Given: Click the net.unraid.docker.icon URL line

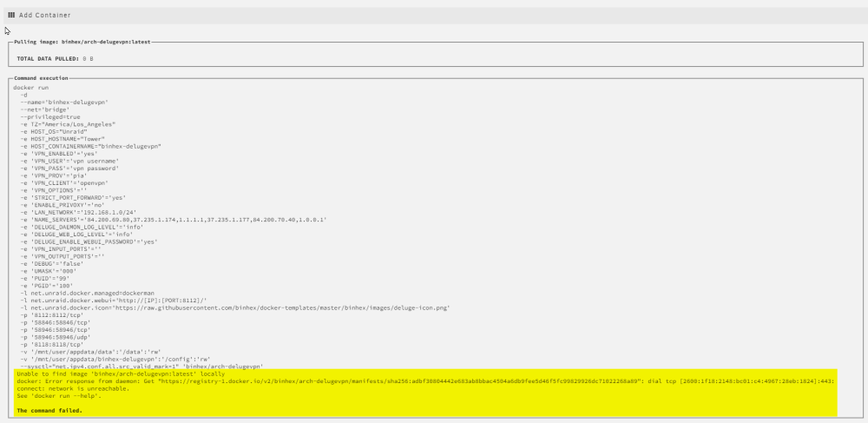Looking at the screenshot, I should [x=234, y=307].
